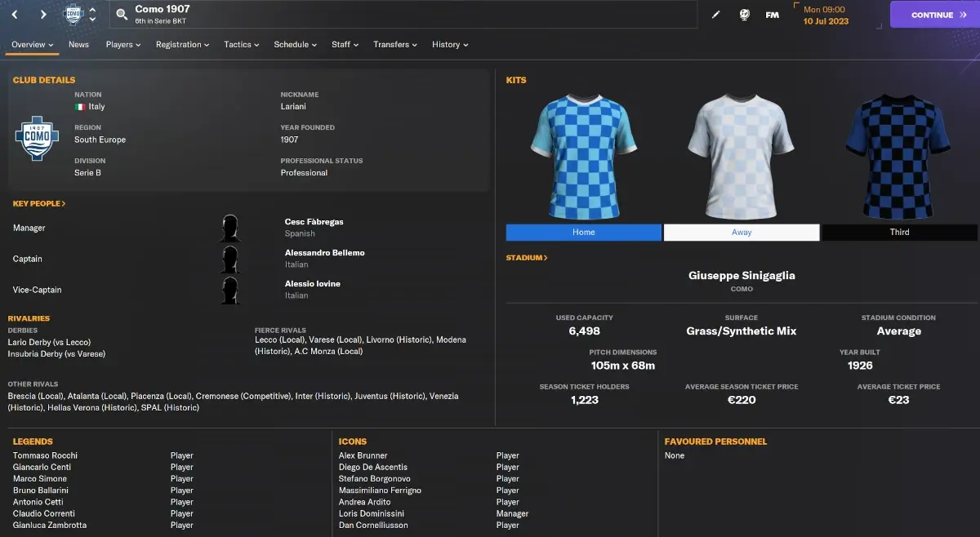Select the Away kit tab
Screen dimensions: 980x537
coord(742,233)
